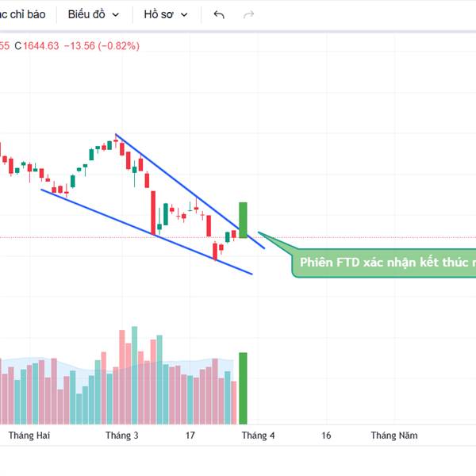The width and height of the screenshot is (476, 476).
Task: Click the redo arrow icon
Action: 248,14
